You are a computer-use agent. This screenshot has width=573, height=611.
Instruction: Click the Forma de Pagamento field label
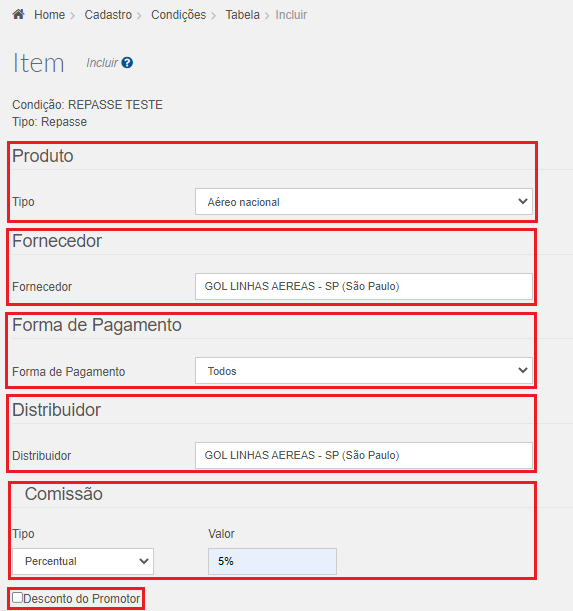(69, 372)
